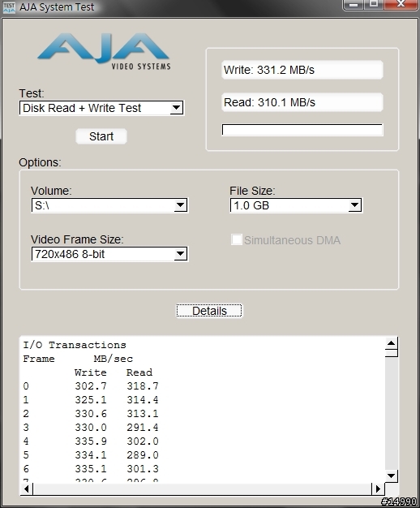The width and height of the screenshot is (420, 508).
Task: Minimize the AJA System Test window
Action: [x=354, y=5]
